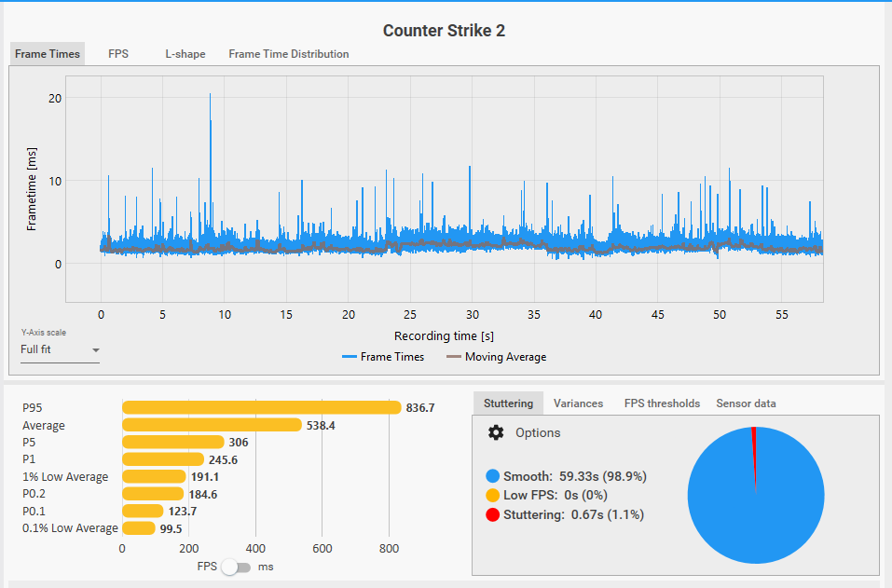This screenshot has height=588, width=892.
Task: Click the P1 bar showing 245.6
Action: click(x=163, y=459)
